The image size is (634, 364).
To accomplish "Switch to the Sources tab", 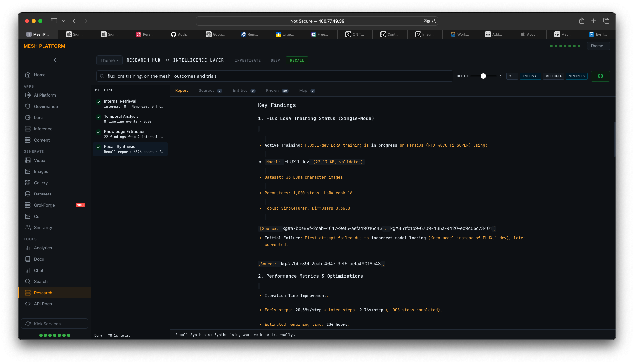I will (x=206, y=91).
